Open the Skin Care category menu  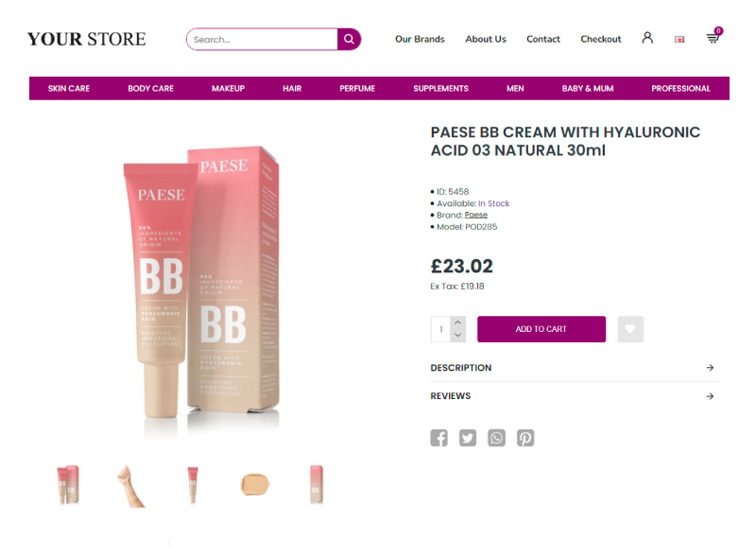tap(68, 88)
